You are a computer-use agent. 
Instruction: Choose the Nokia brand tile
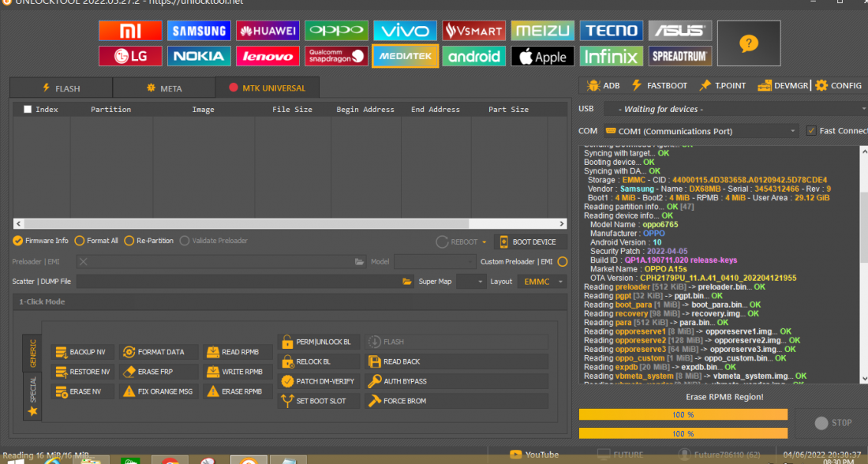click(x=199, y=56)
